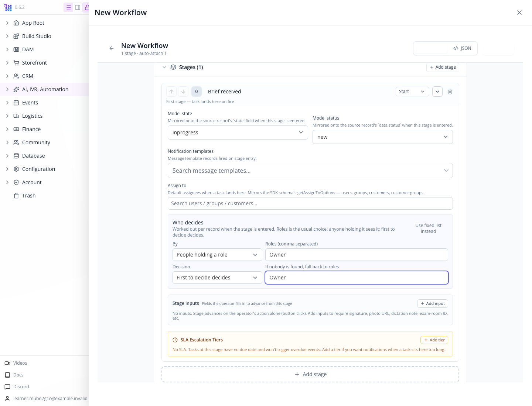Click the Database cylinder icon
The height and width of the screenshot is (406, 532).
16,156
